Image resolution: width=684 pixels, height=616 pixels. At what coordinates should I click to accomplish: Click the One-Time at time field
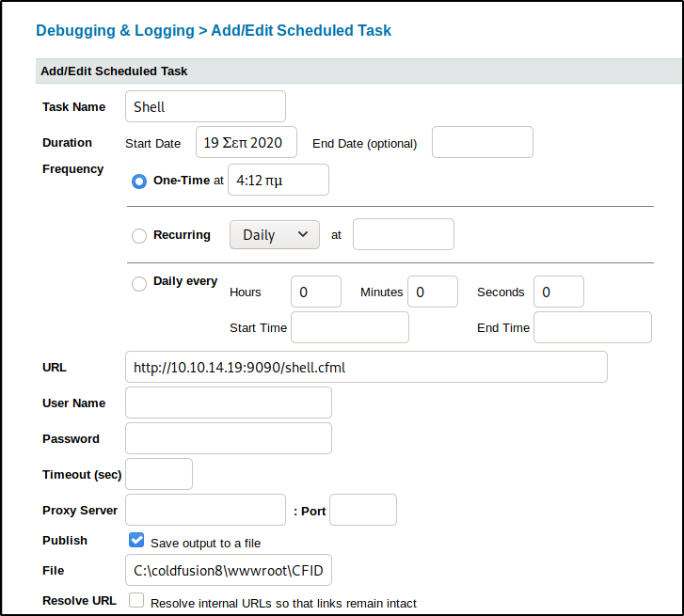coord(278,180)
